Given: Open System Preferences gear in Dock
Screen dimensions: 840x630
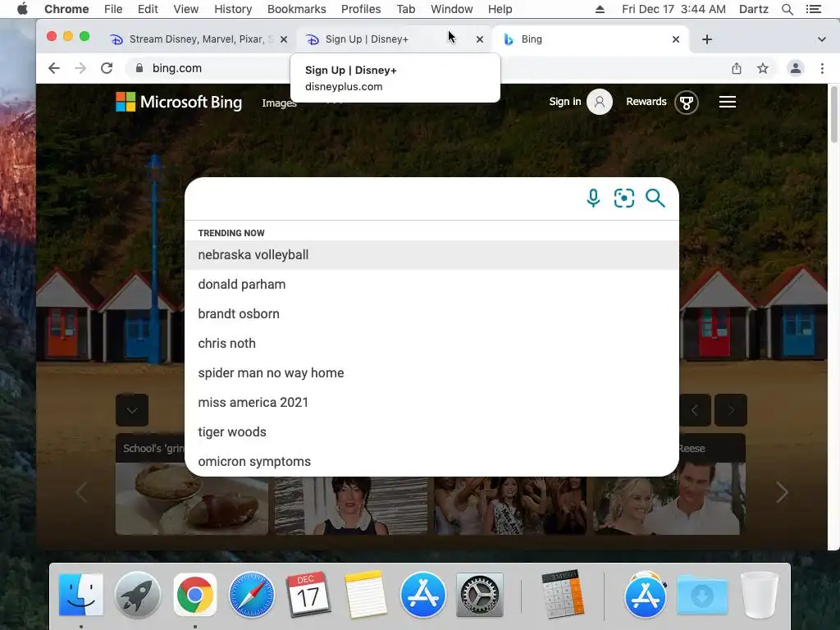Looking at the screenshot, I should (x=479, y=595).
